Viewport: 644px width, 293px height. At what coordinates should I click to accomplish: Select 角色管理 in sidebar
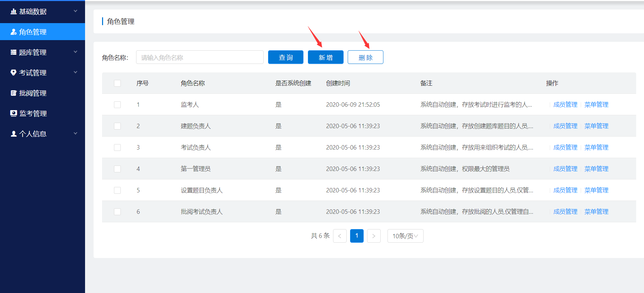point(43,32)
